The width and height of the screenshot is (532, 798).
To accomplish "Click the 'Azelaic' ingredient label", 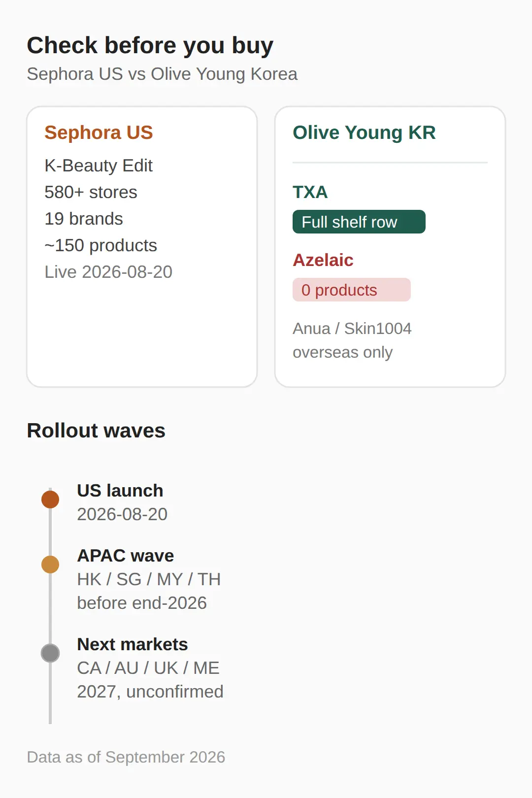I will coord(323,260).
